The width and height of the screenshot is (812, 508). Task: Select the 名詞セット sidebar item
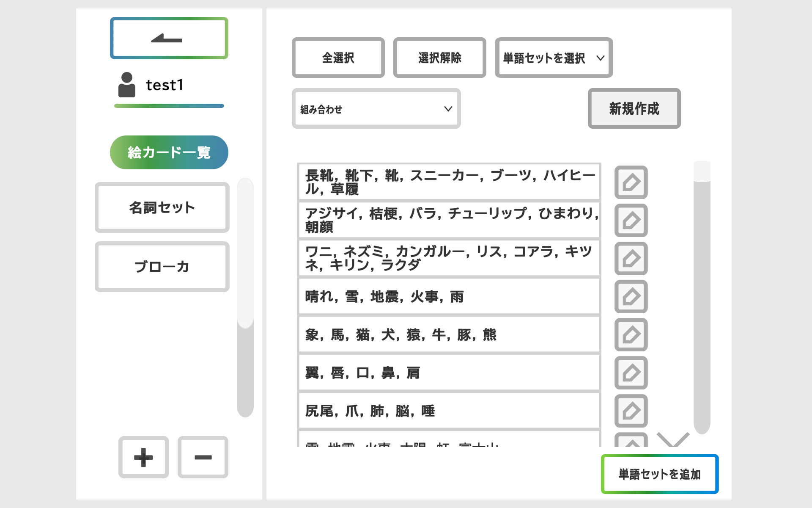pos(162,207)
